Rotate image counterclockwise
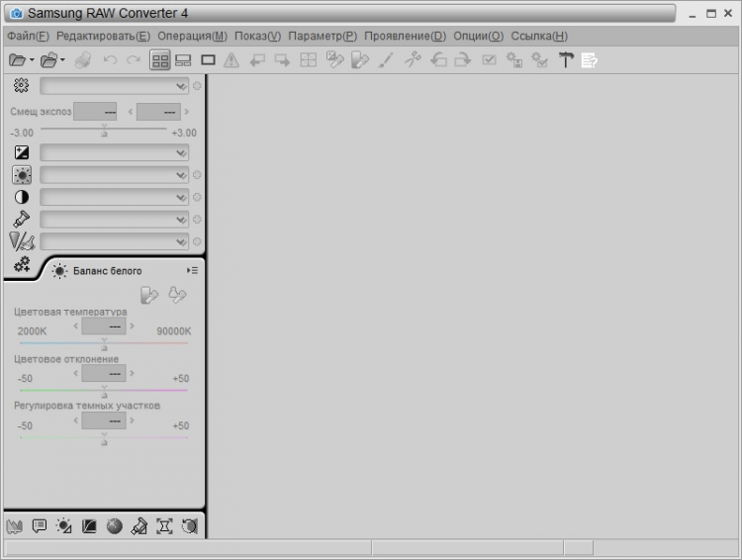 438,60
